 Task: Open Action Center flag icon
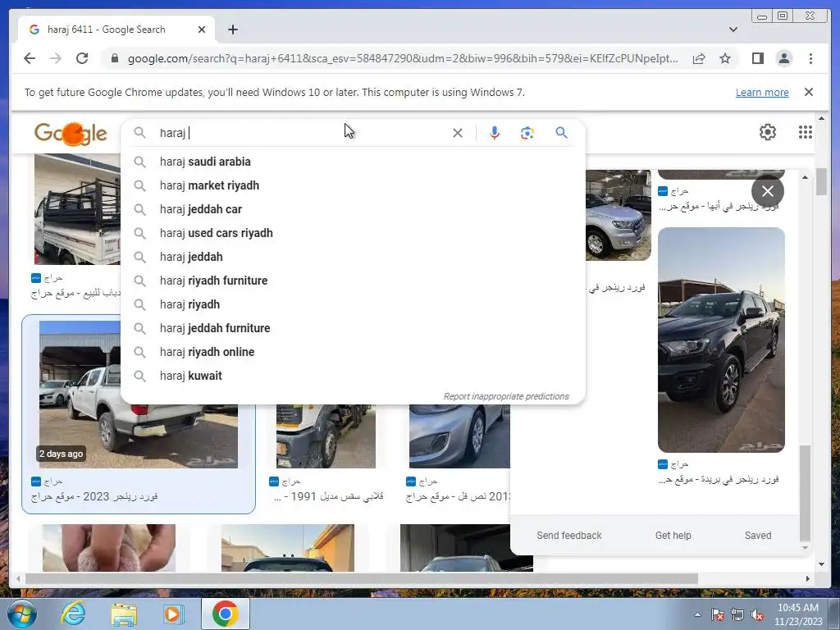[x=717, y=615]
